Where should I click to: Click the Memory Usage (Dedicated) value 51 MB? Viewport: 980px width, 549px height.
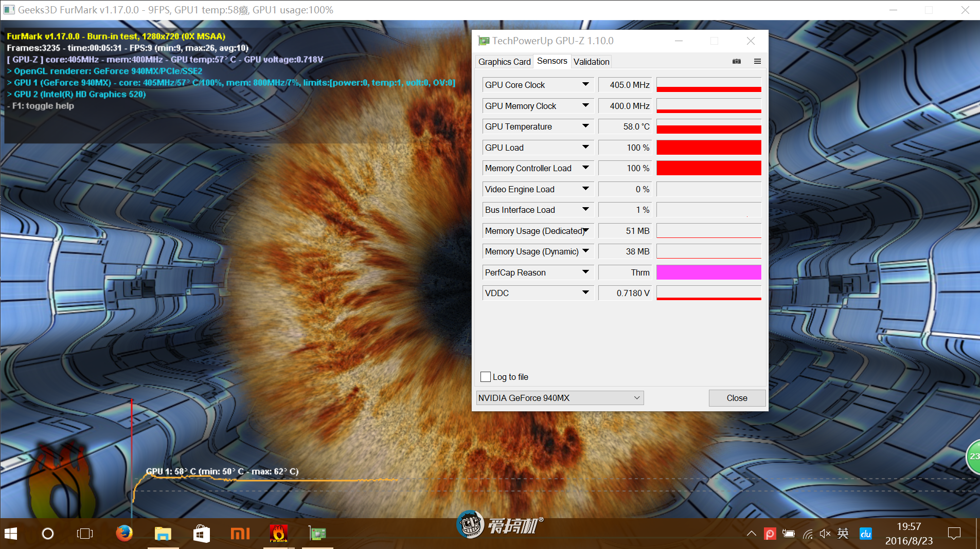coord(625,231)
